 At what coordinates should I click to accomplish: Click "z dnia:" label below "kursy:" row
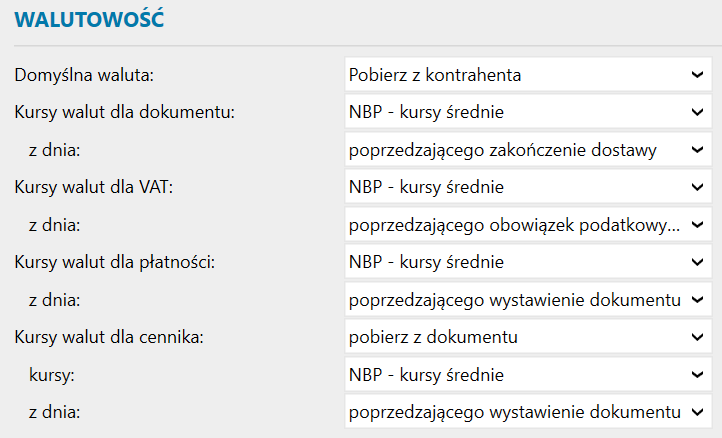54,412
